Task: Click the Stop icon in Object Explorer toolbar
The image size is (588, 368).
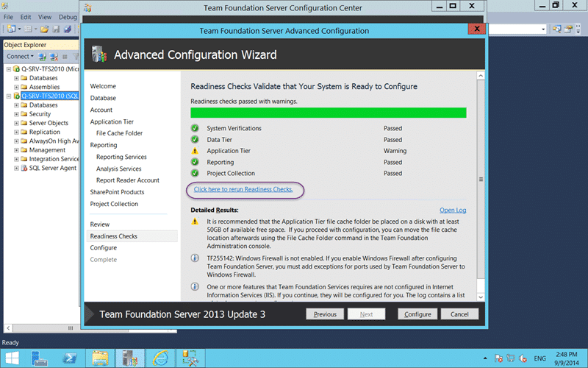Action: 65,57
